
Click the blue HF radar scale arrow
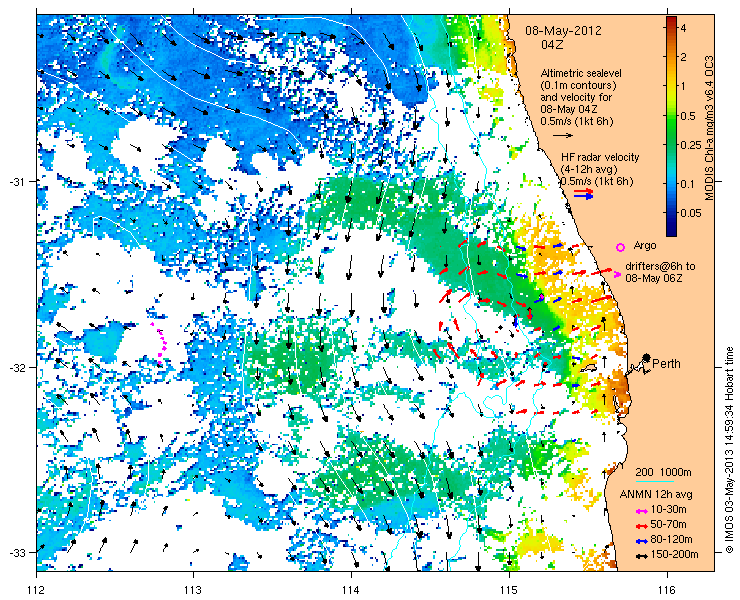click(584, 196)
